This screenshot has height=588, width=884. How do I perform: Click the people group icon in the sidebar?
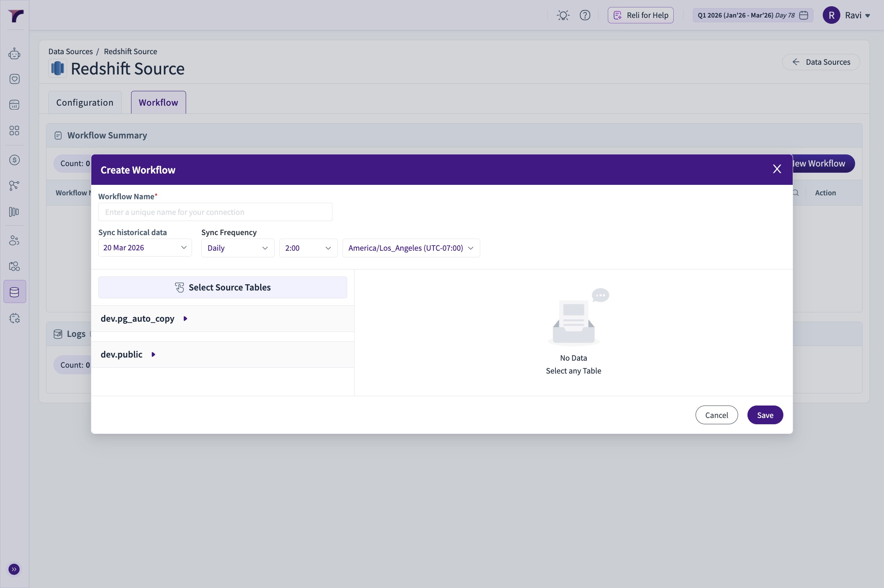(14, 241)
